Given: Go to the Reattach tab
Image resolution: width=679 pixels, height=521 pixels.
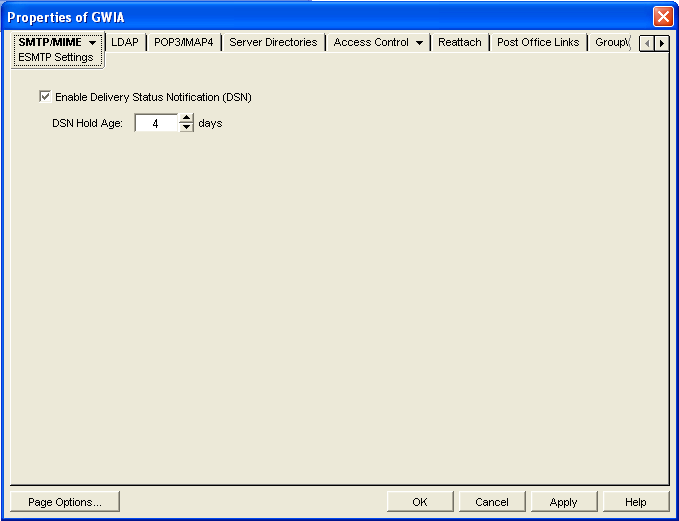Looking at the screenshot, I should coord(459,42).
